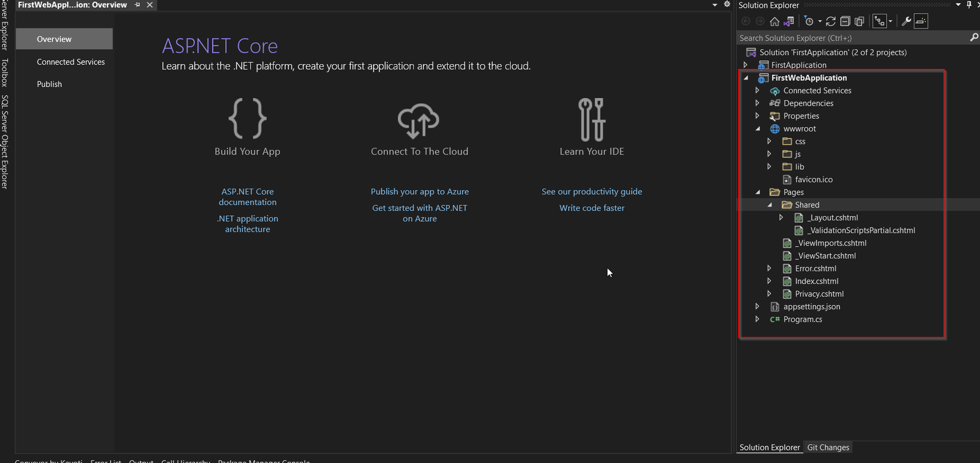Click the Pending Changes Filter clock icon

809,21
